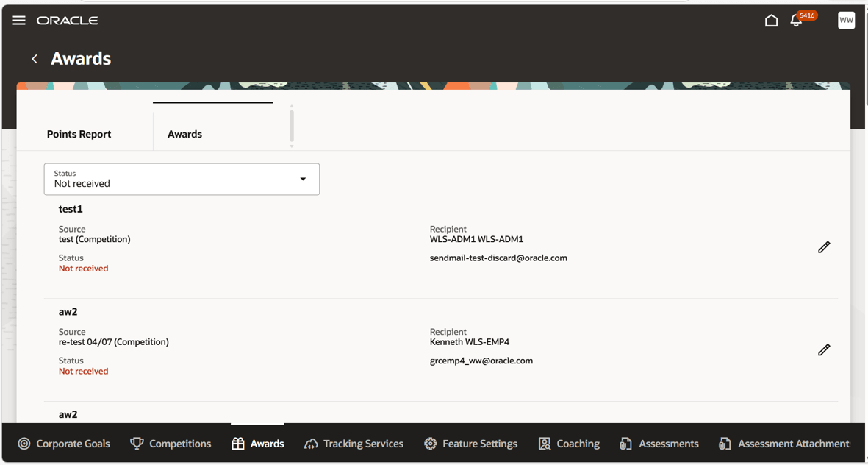Click the Corporate Goals target icon
Screen dimensions: 868x465
tap(24, 444)
